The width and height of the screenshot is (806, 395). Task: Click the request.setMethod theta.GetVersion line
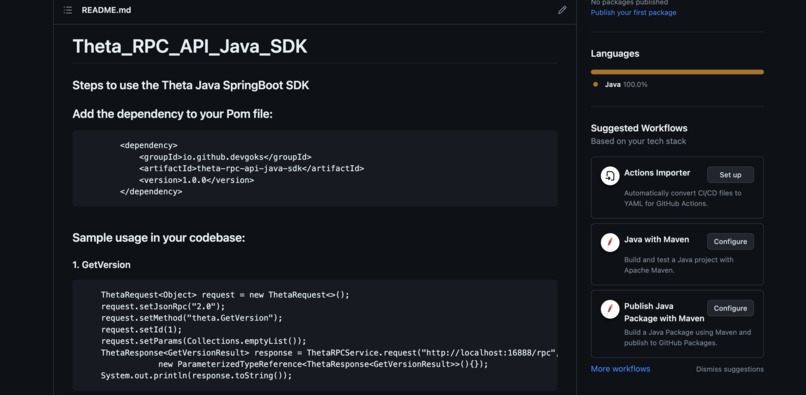(192, 318)
